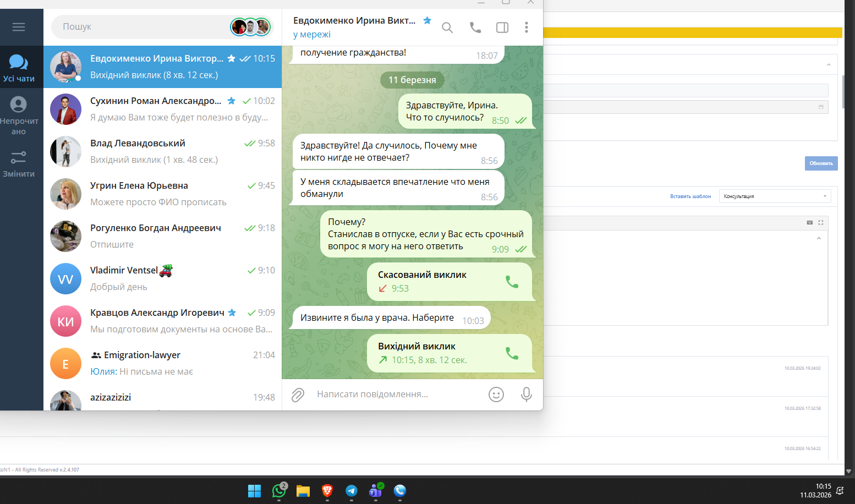Switch to Telegram via its taskbar icon

[x=352, y=491]
